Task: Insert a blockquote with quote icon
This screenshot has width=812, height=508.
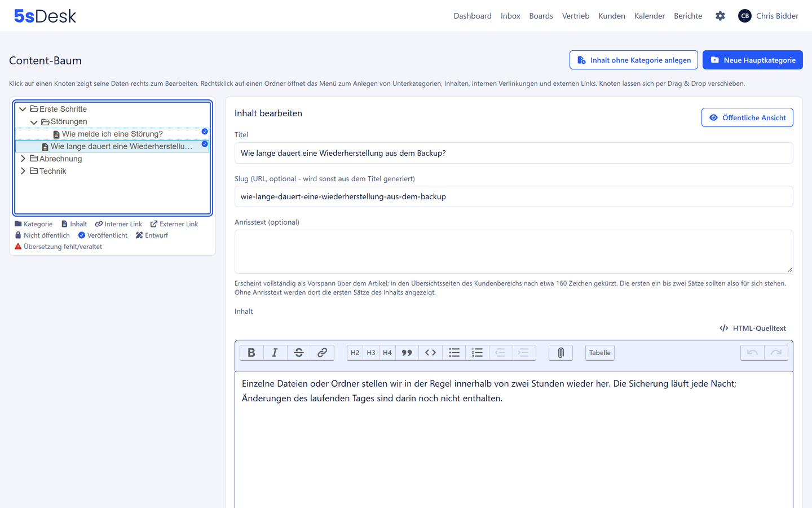Action: coord(407,353)
